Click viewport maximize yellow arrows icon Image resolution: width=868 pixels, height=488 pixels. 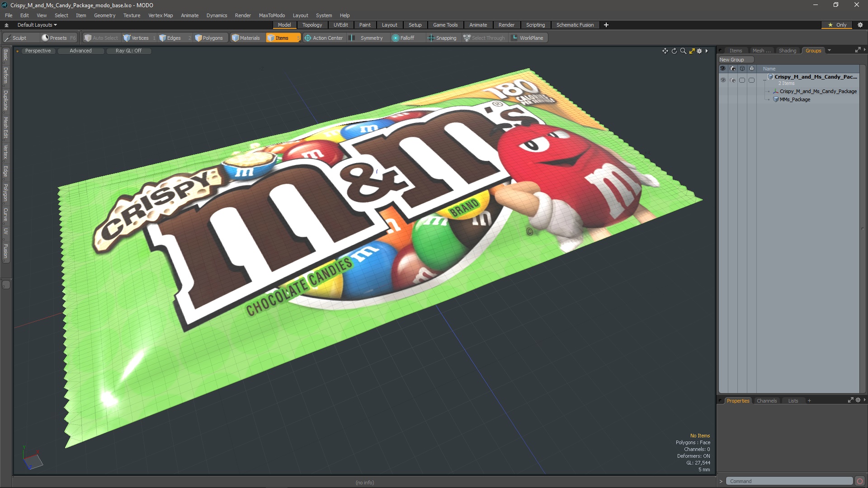pyautogui.click(x=692, y=51)
